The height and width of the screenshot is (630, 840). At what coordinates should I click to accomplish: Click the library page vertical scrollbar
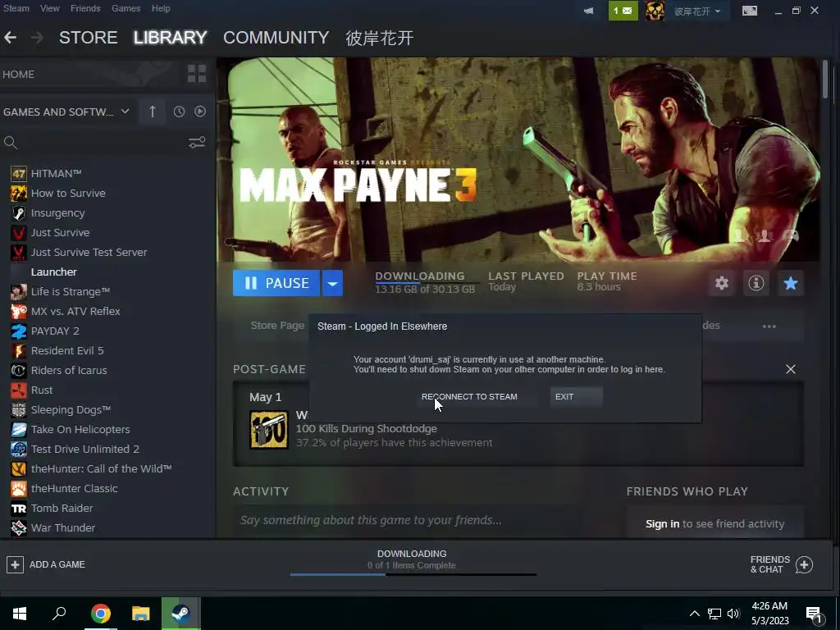pos(825,79)
